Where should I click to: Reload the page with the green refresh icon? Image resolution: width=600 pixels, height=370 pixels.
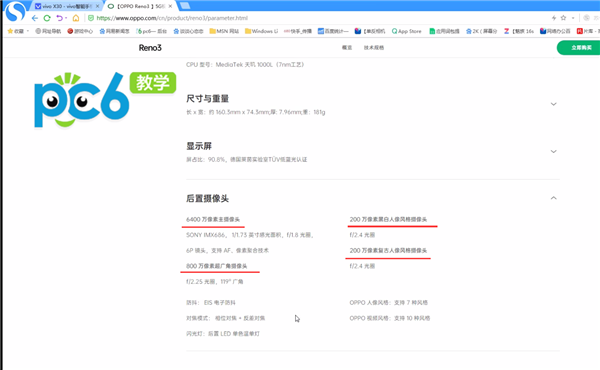pos(47,18)
